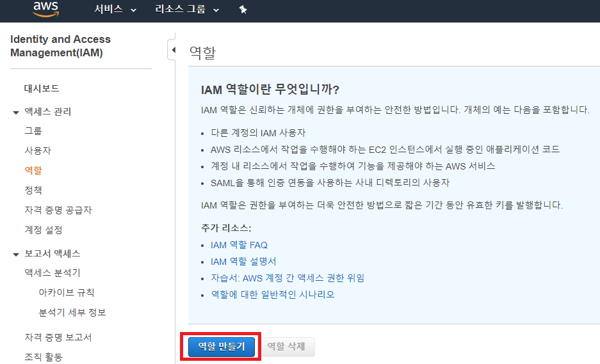Open 역할에 대한 일반적인 시나리오 link
Screen dimensions: 600x364
click(x=272, y=294)
